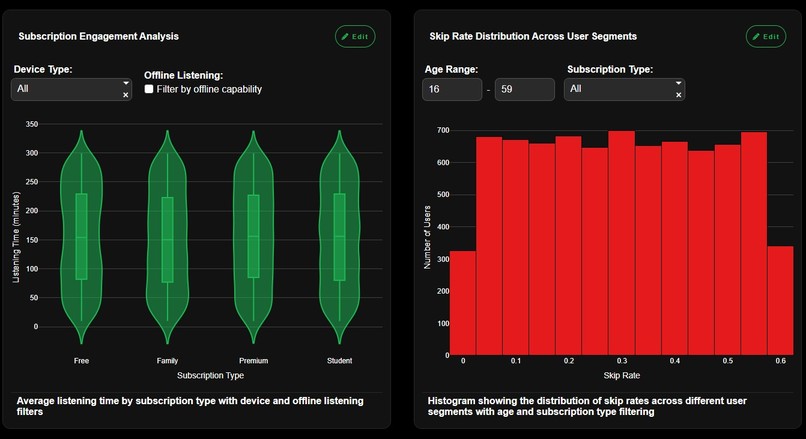Viewport: 806px width, 439px height.
Task: Click the Student violin plot
Action: click(339, 236)
